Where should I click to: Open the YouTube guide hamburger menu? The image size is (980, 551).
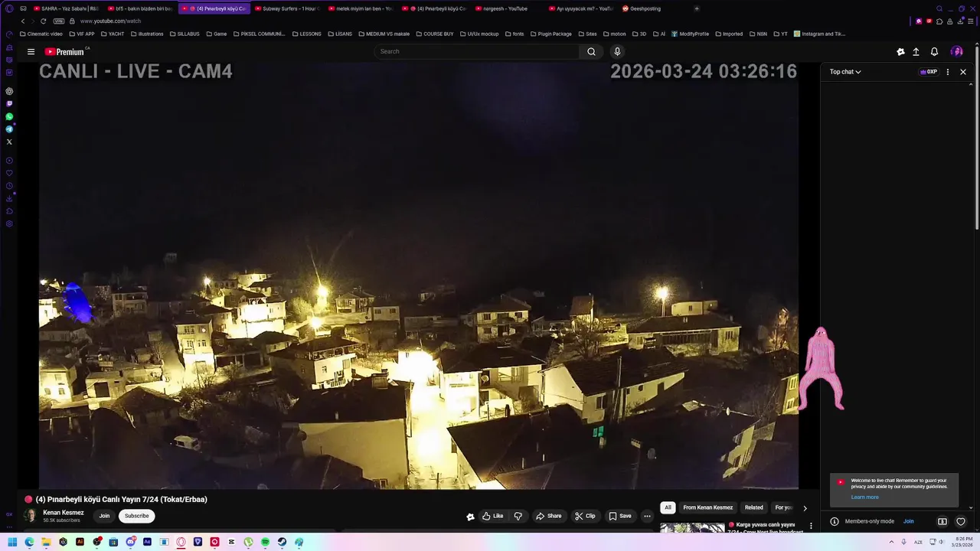[31, 52]
